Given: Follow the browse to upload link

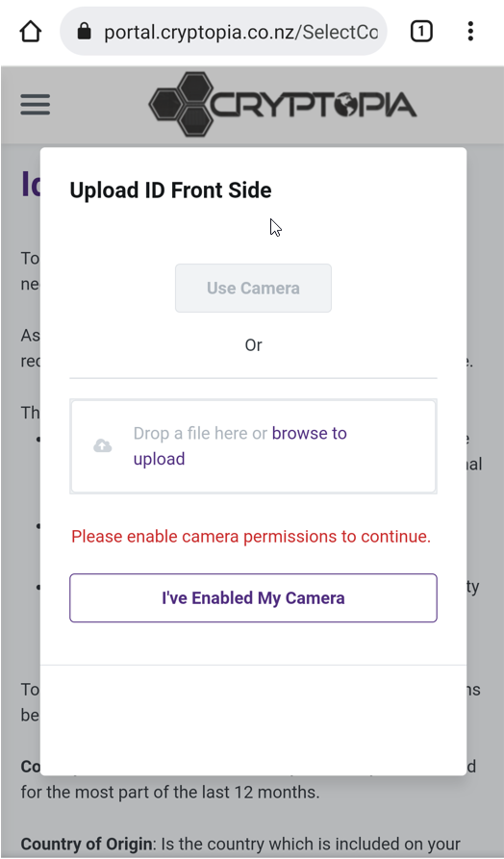Looking at the screenshot, I should 239,446.
